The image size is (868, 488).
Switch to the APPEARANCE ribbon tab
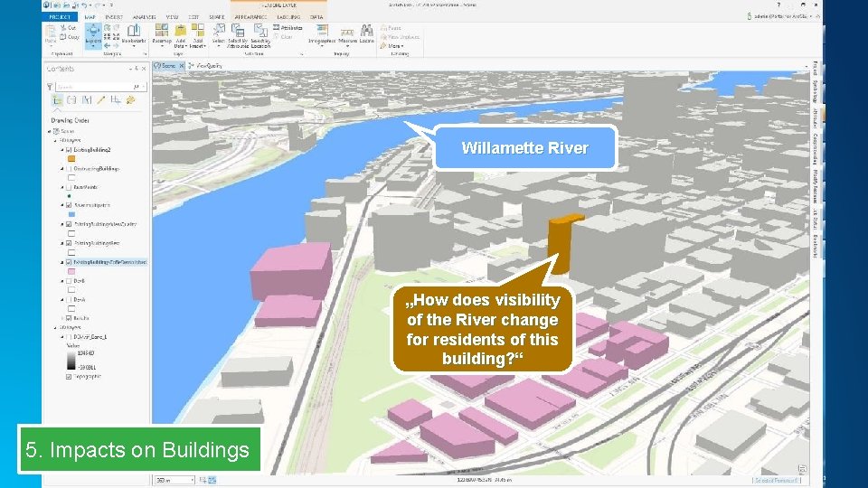[x=250, y=17]
